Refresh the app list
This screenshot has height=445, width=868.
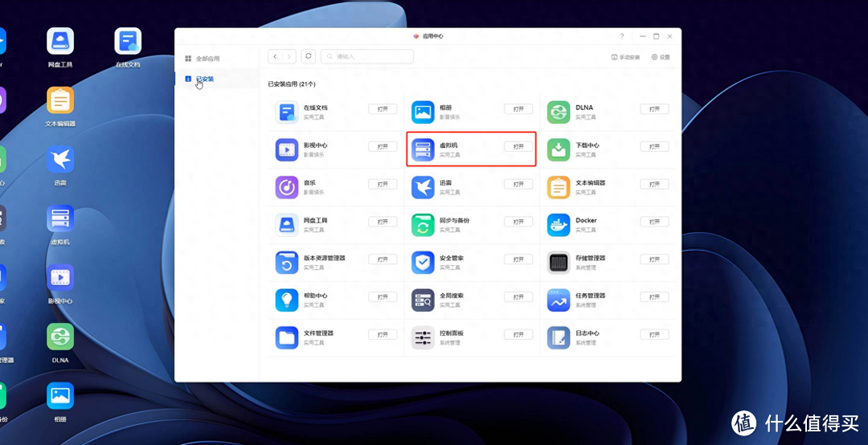point(309,56)
